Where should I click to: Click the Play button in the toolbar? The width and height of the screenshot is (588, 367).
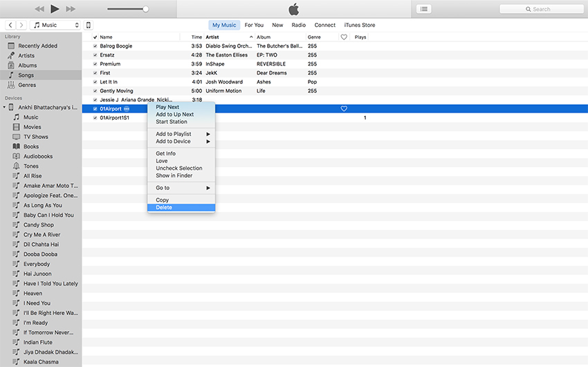click(55, 9)
